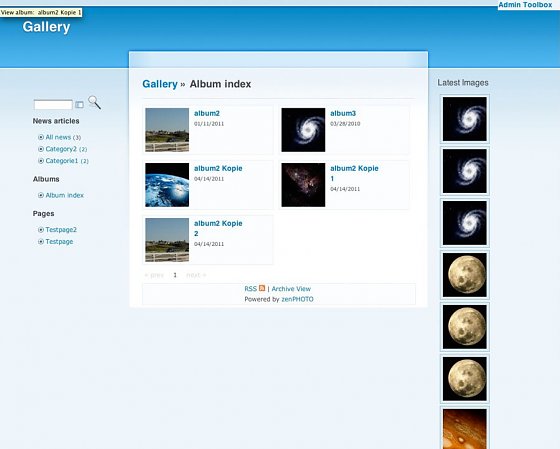
Task: Click the orange RSS feed icon
Action: [262, 288]
